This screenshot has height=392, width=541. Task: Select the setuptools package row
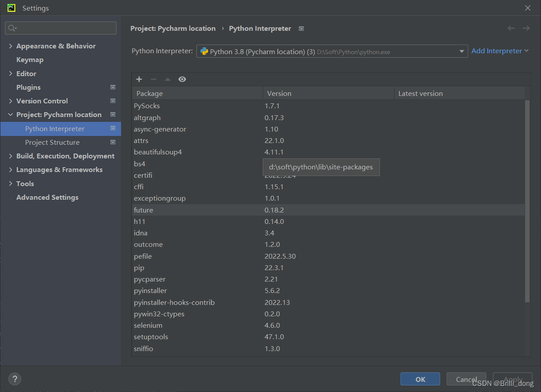(328, 337)
